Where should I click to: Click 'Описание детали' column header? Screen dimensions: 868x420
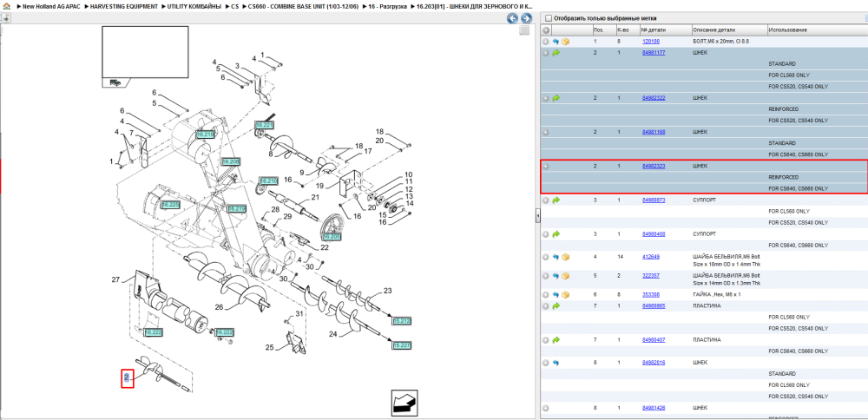(x=729, y=30)
